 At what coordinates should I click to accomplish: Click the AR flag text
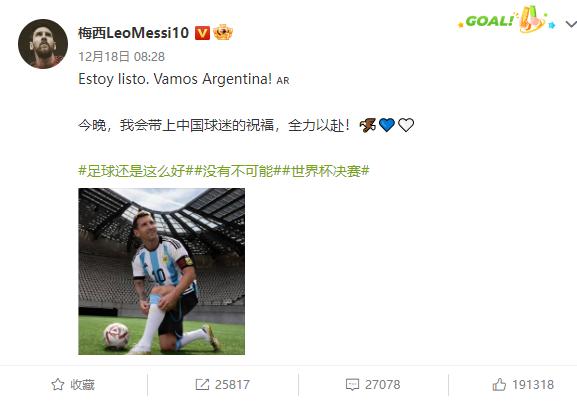tap(283, 81)
